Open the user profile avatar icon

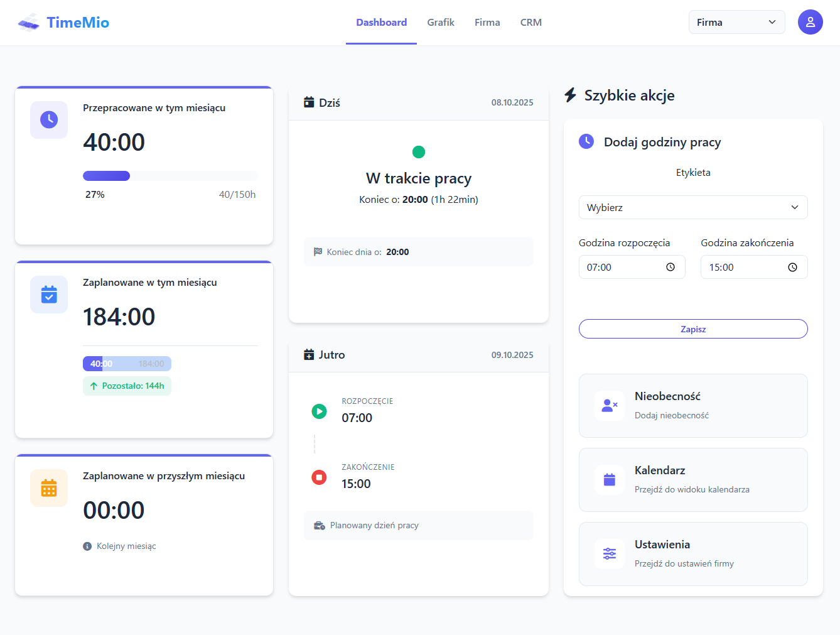click(x=810, y=22)
